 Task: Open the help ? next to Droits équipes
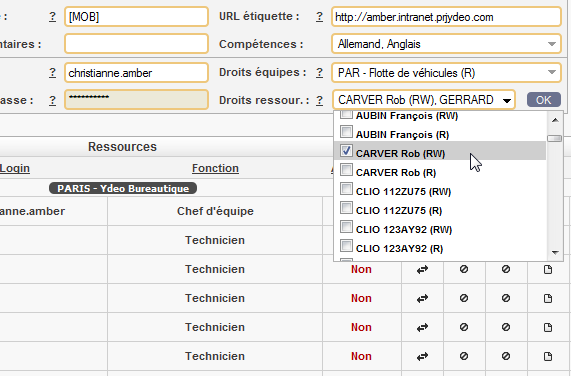319,73
